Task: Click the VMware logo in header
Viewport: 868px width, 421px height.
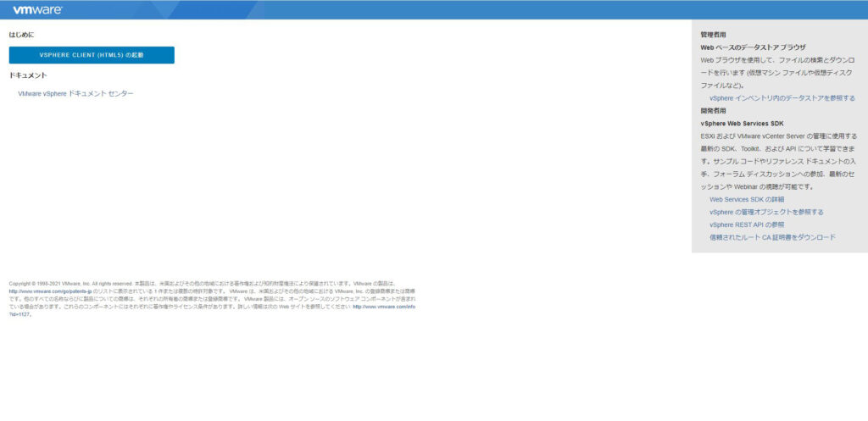Action: tap(37, 9)
